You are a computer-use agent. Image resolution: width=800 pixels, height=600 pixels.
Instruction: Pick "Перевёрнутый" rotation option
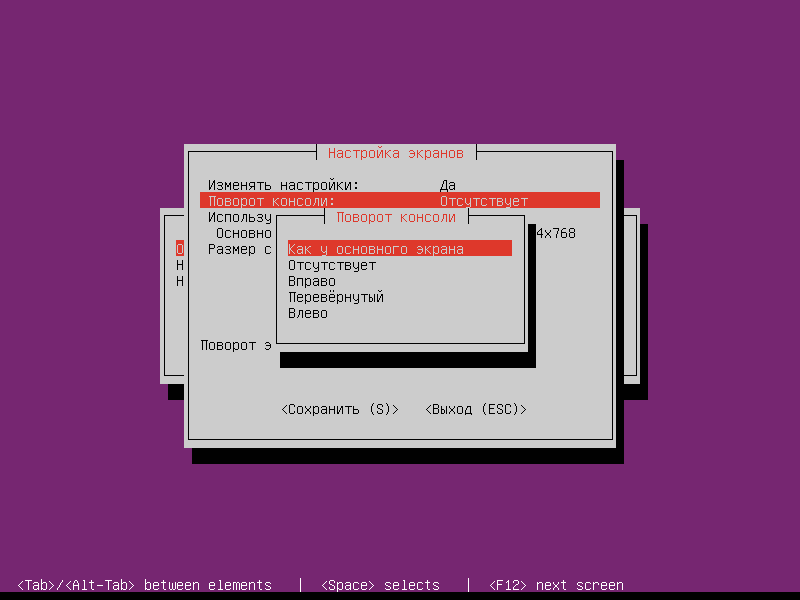click(336, 297)
